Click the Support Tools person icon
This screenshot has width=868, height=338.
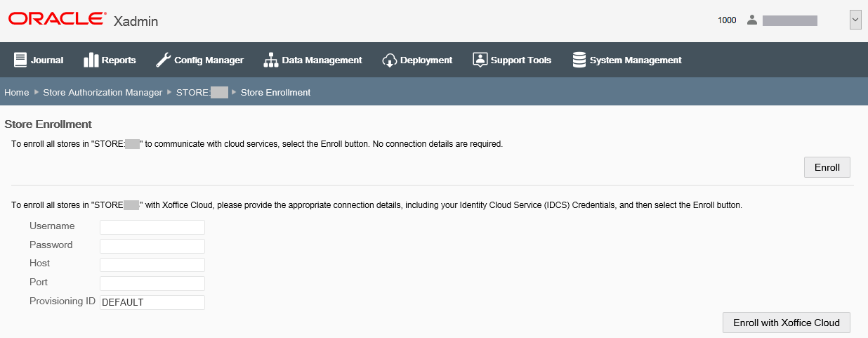click(480, 60)
